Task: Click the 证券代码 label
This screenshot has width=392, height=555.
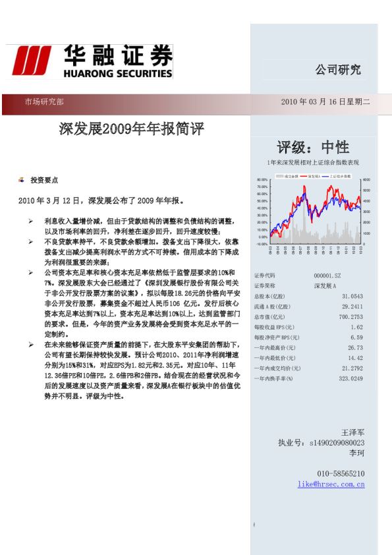Action: coord(265,276)
